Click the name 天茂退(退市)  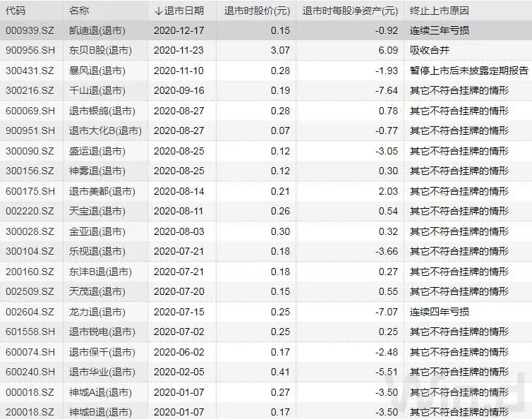97,291
